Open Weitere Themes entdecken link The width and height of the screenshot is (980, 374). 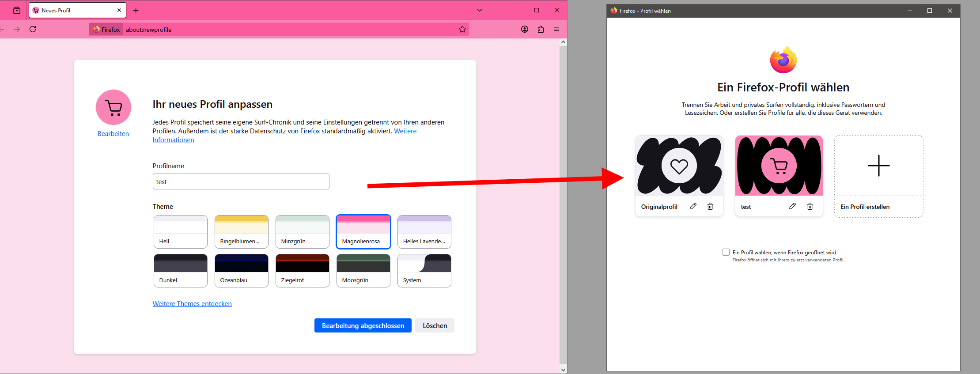192,304
